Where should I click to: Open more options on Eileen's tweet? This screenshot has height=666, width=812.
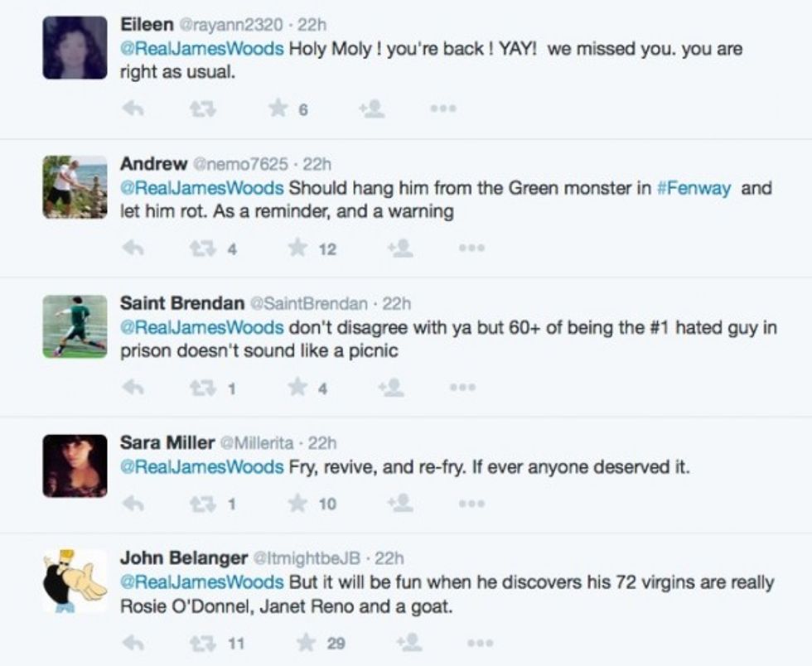pyautogui.click(x=442, y=109)
